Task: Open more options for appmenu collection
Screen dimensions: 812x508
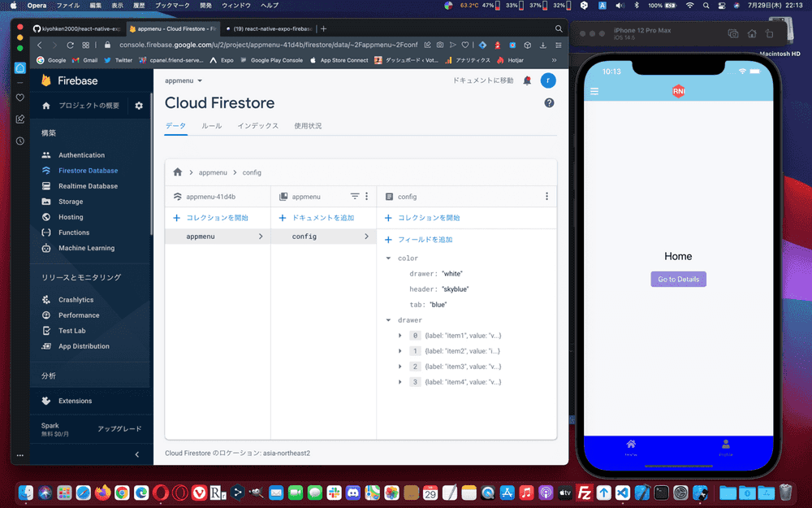Action: [367, 197]
